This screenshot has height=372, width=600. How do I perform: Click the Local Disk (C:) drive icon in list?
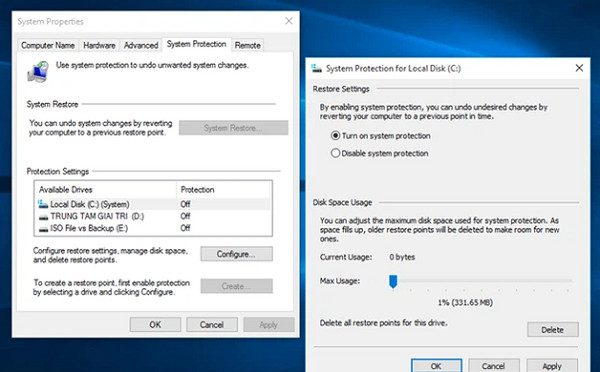tap(43, 204)
